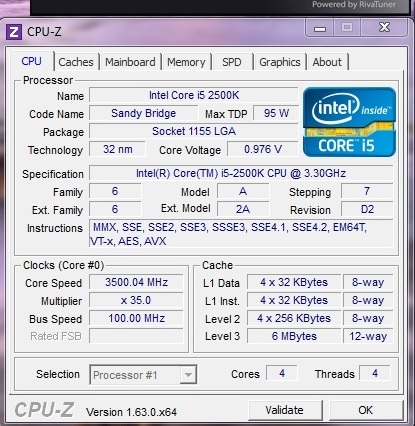
Task: Close the CPU-Z window
Action: coord(384,28)
